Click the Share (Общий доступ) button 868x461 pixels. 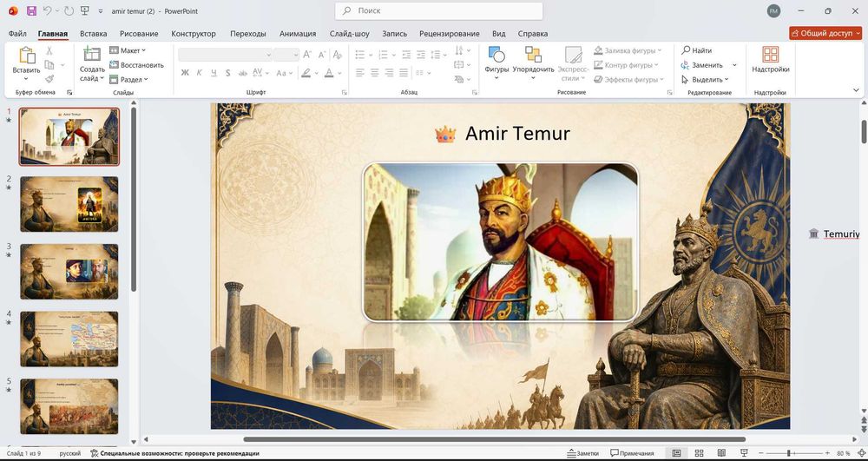point(825,33)
